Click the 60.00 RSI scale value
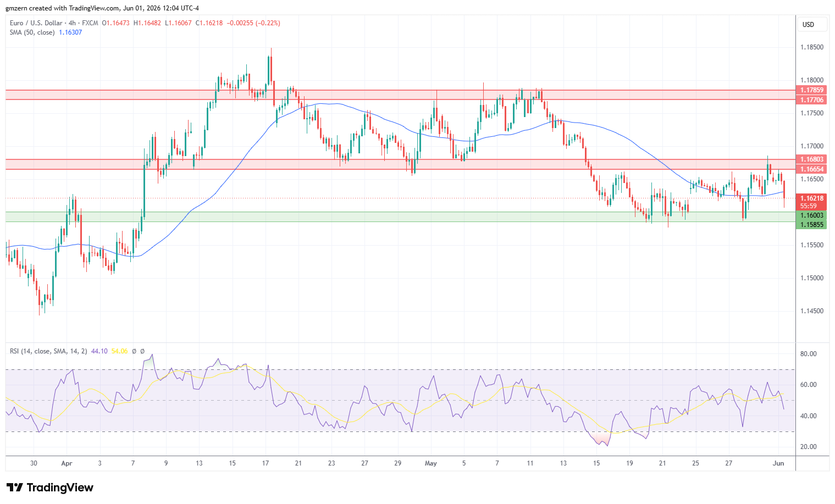Screen dimensions: 835x504 point(809,385)
